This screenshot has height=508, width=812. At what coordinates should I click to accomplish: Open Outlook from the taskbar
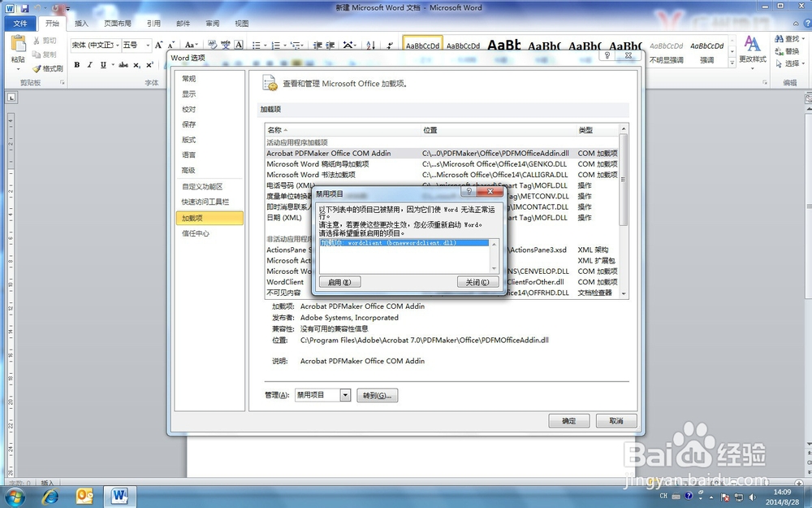84,497
